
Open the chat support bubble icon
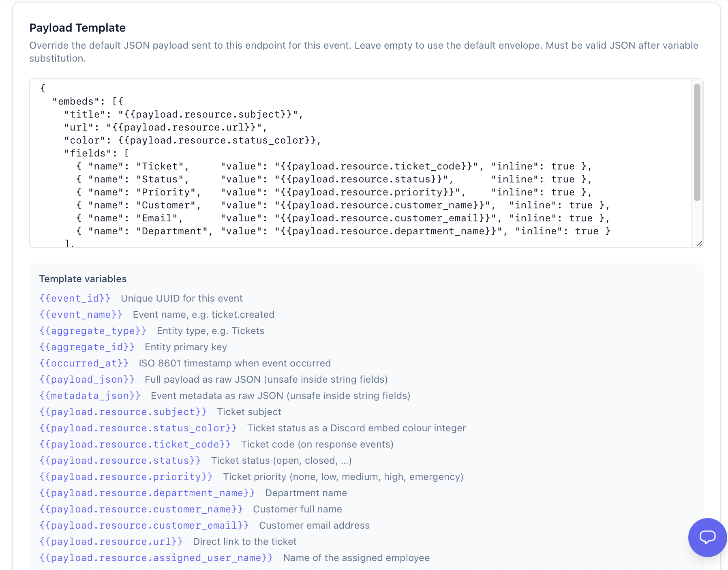707,537
